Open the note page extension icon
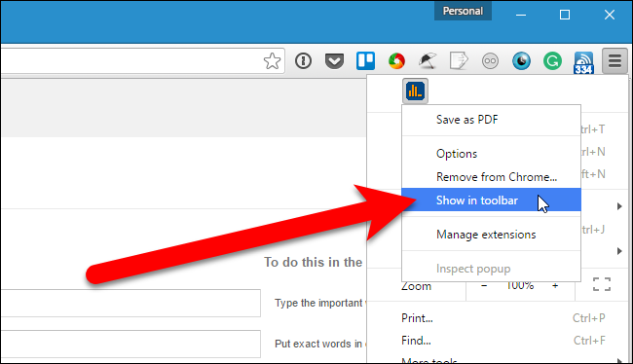633x364 pixels. click(x=459, y=61)
